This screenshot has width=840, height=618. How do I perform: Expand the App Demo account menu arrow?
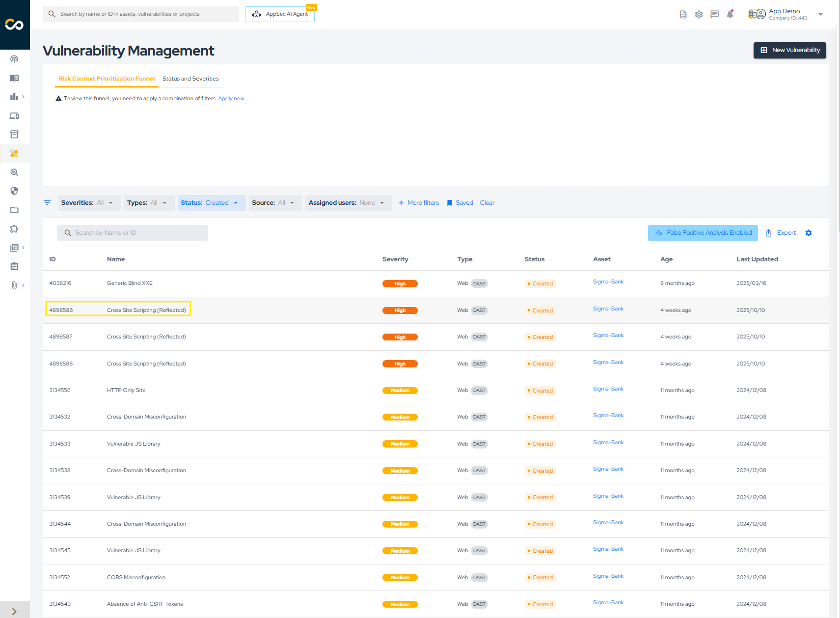(820, 14)
